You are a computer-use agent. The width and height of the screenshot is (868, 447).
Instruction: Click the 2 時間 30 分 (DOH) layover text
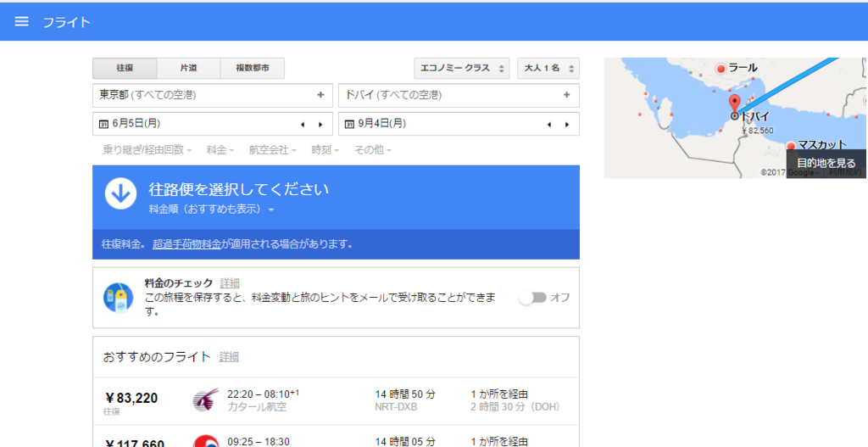[x=517, y=407]
